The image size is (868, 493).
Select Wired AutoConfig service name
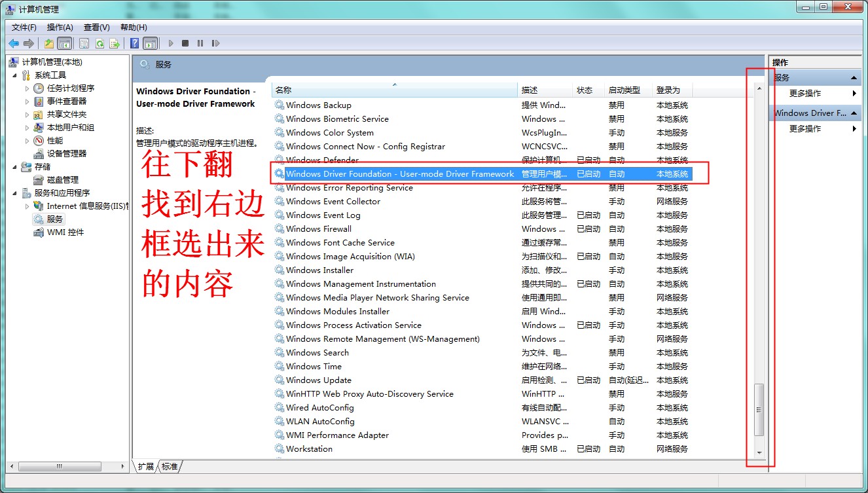click(320, 407)
